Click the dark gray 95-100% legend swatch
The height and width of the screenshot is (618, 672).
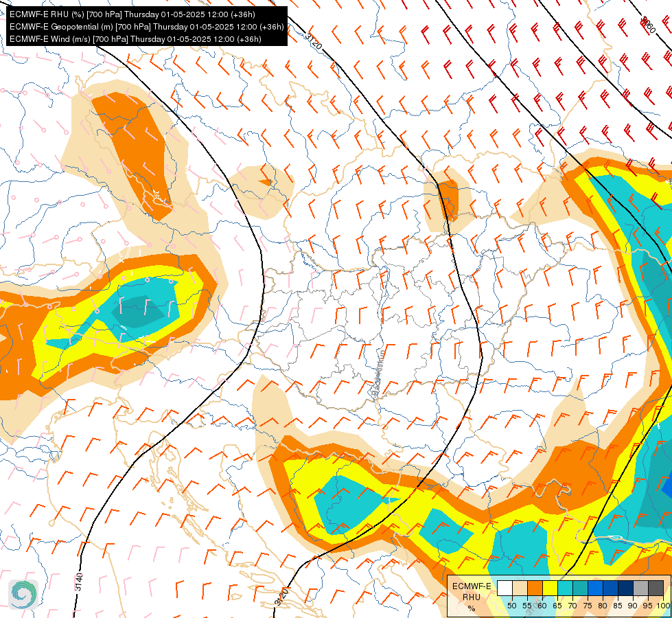click(x=656, y=588)
